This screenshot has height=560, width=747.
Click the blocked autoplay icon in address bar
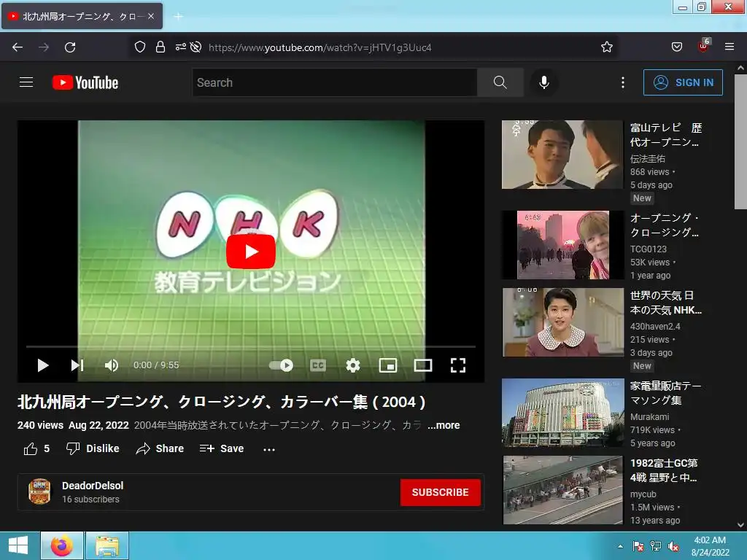coord(196,47)
